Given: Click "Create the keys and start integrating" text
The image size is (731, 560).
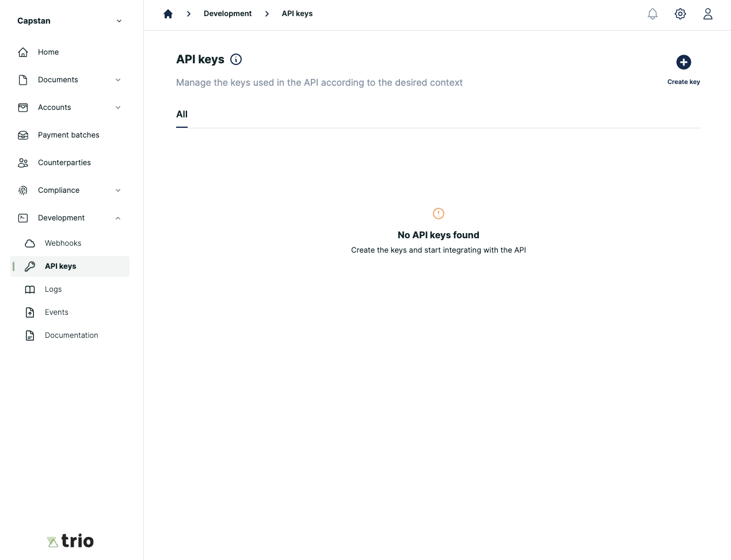Looking at the screenshot, I should 439,250.
